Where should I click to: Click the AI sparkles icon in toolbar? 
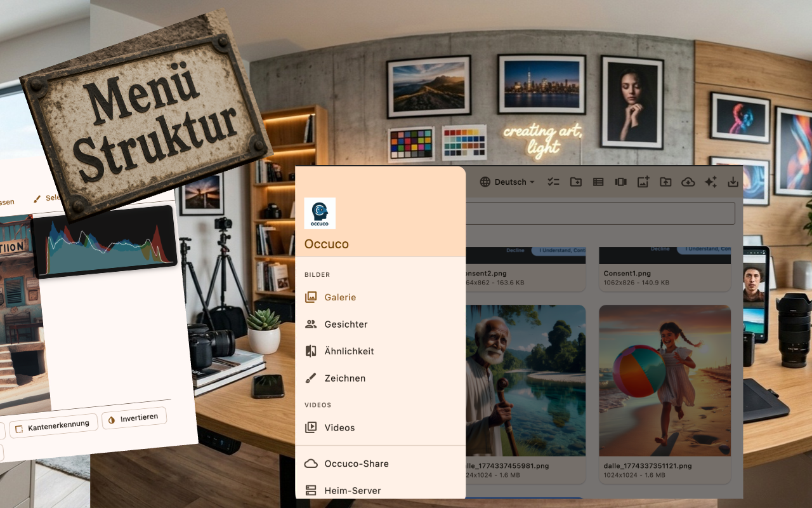tap(710, 182)
